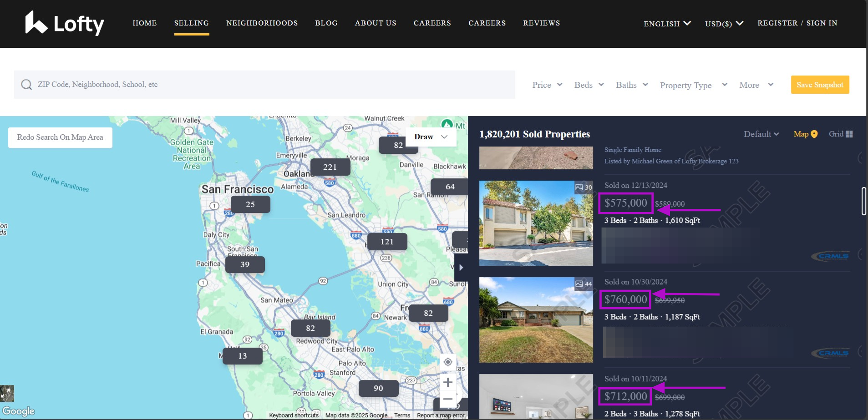
Task: Switch to Grid view
Action: [840, 134]
